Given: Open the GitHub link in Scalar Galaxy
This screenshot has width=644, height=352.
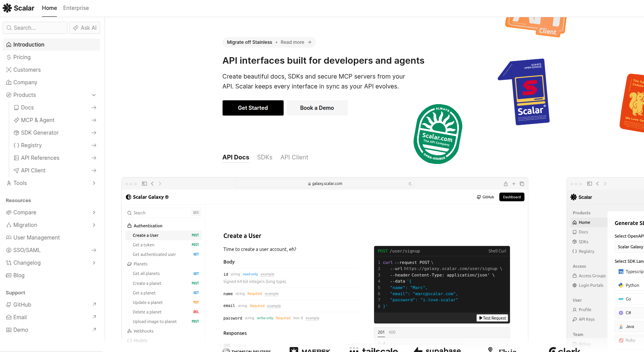Looking at the screenshot, I should tap(485, 197).
